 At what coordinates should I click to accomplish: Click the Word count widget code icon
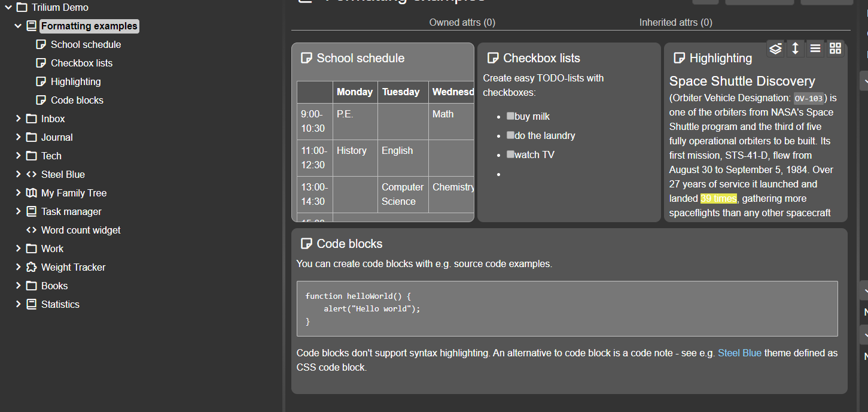click(32, 230)
